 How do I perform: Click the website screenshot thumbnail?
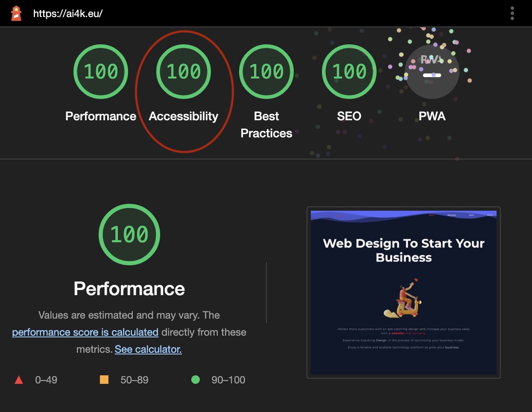pos(403,293)
